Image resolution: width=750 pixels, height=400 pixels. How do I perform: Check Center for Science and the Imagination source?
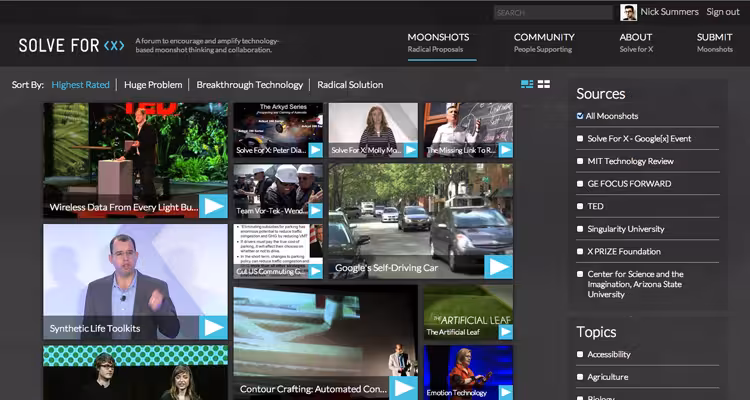pos(580,274)
